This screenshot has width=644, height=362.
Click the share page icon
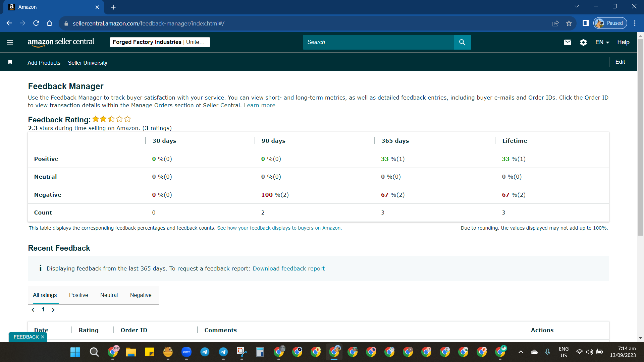pos(555,23)
